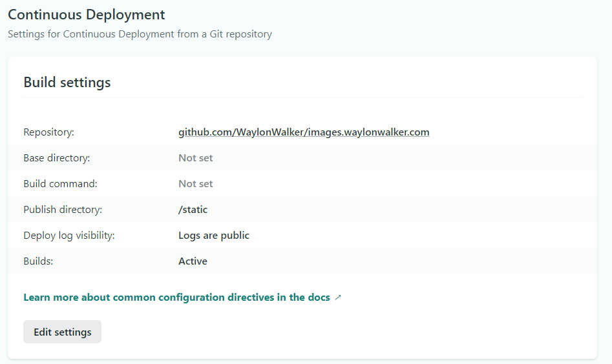Select the Base directory label

[57, 158]
